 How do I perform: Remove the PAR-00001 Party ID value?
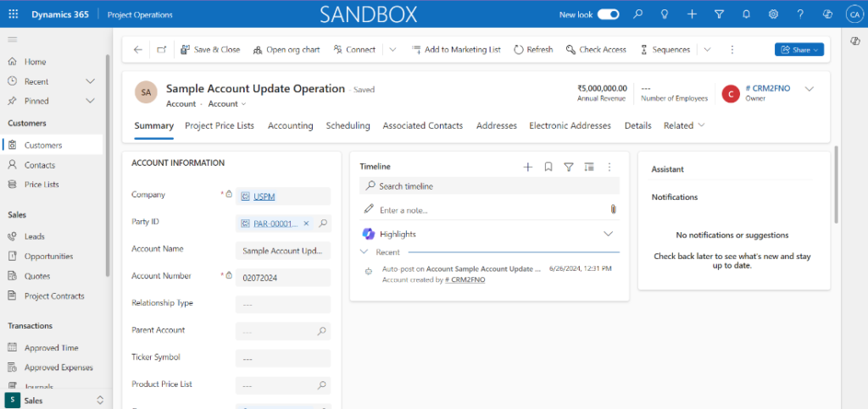306,224
